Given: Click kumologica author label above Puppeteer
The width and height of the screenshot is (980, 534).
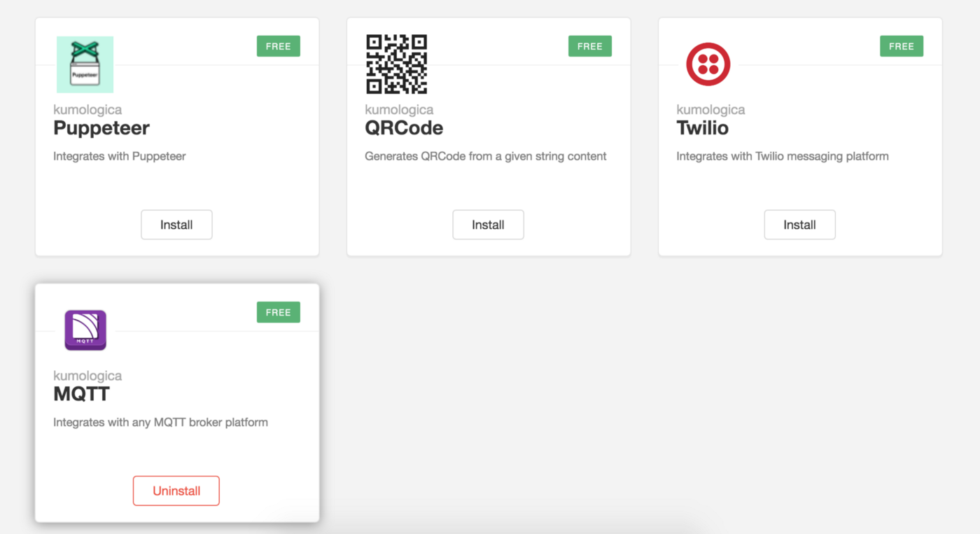Looking at the screenshot, I should click(87, 110).
